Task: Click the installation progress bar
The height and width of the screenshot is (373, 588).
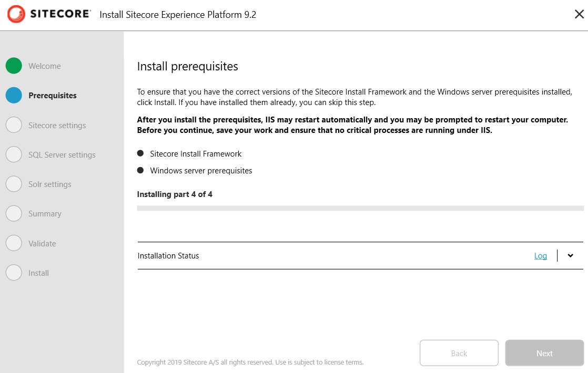Action: 360,208
